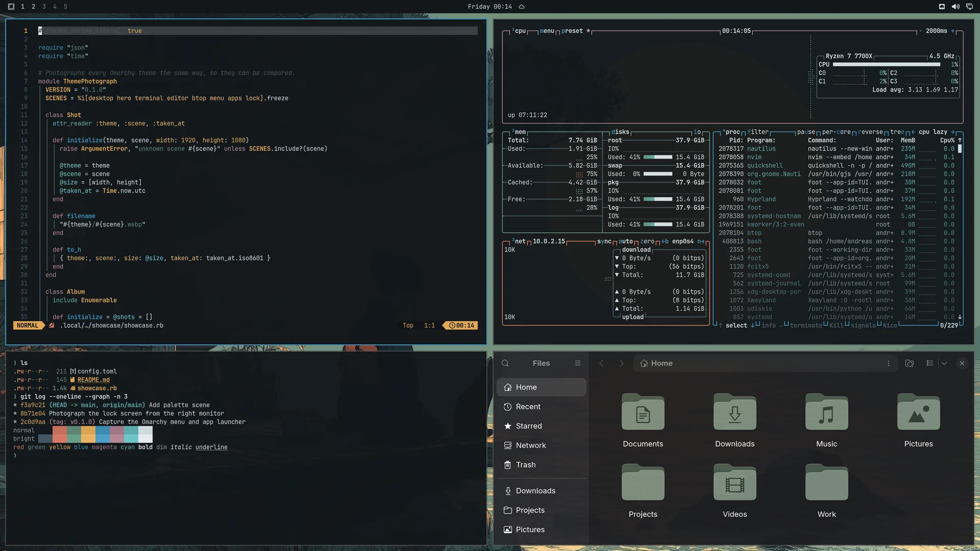The width and height of the screenshot is (980, 551).
Task: Toggle net zero option in btop
Action: pos(647,241)
